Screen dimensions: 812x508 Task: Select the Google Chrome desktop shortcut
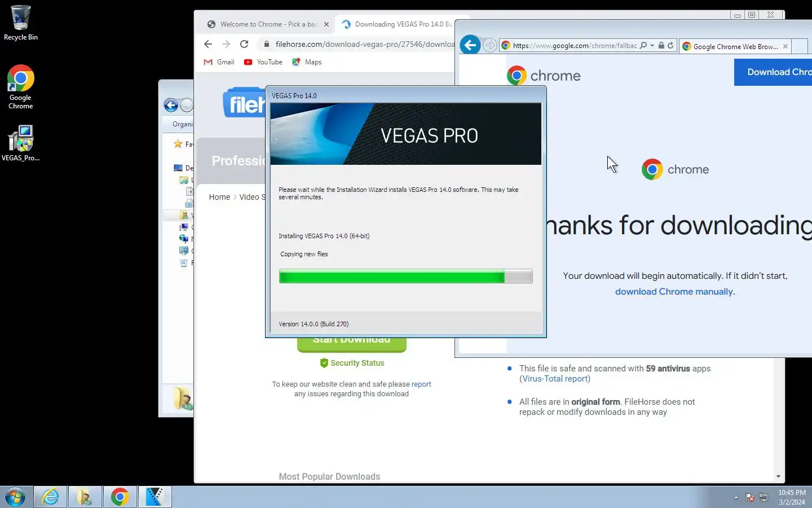click(20, 86)
